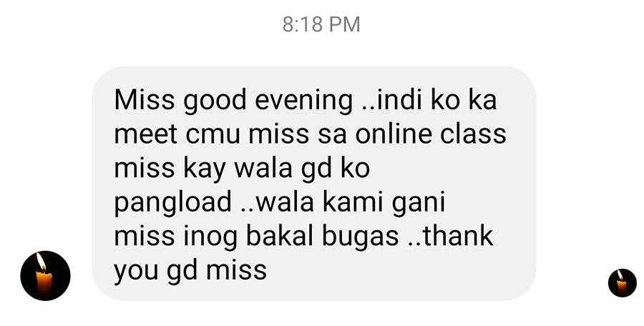Tap the candle flame on sender's avatar
Image resolution: width=644 pixels, height=326 pixels.
click(x=41, y=262)
